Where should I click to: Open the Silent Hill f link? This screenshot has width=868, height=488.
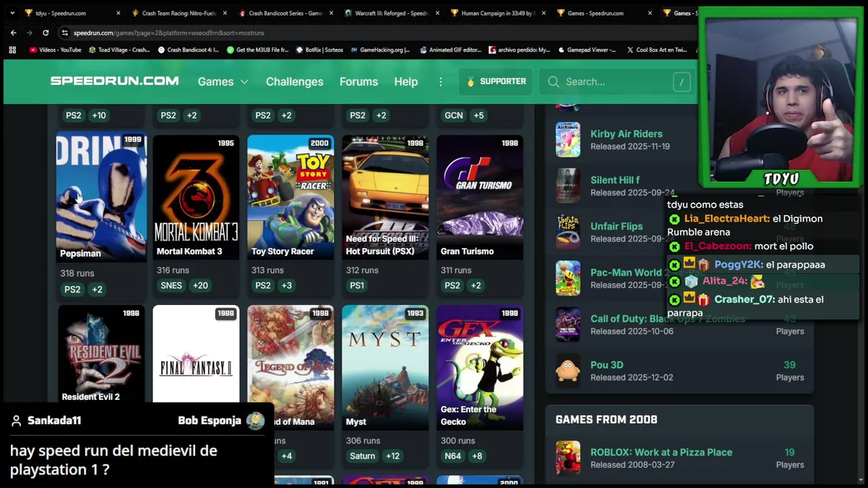[x=614, y=180]
